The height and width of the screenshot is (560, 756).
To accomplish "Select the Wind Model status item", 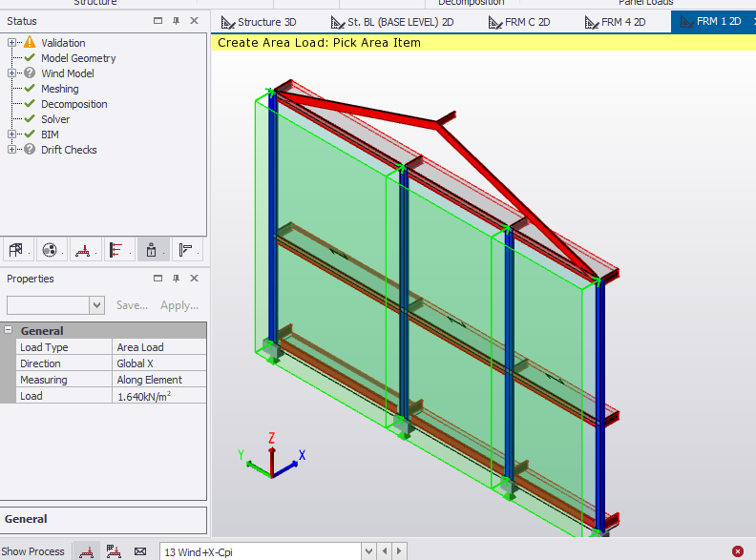I will 68,73.
